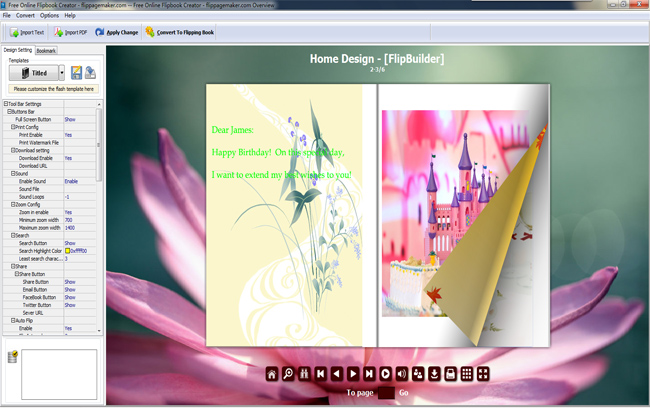Click the Show value for FaceBook Button
This screenshot has height=408, width=650.
70,297
